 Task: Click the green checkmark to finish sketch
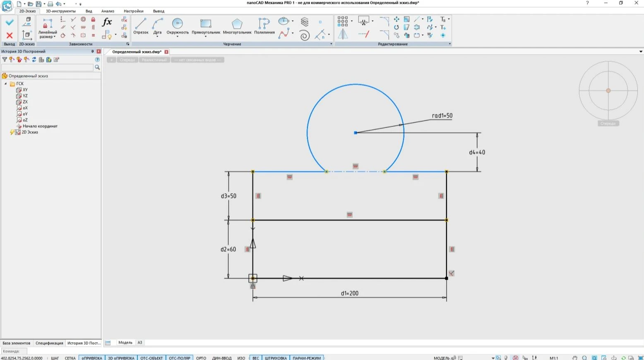[x=10, y=22]
